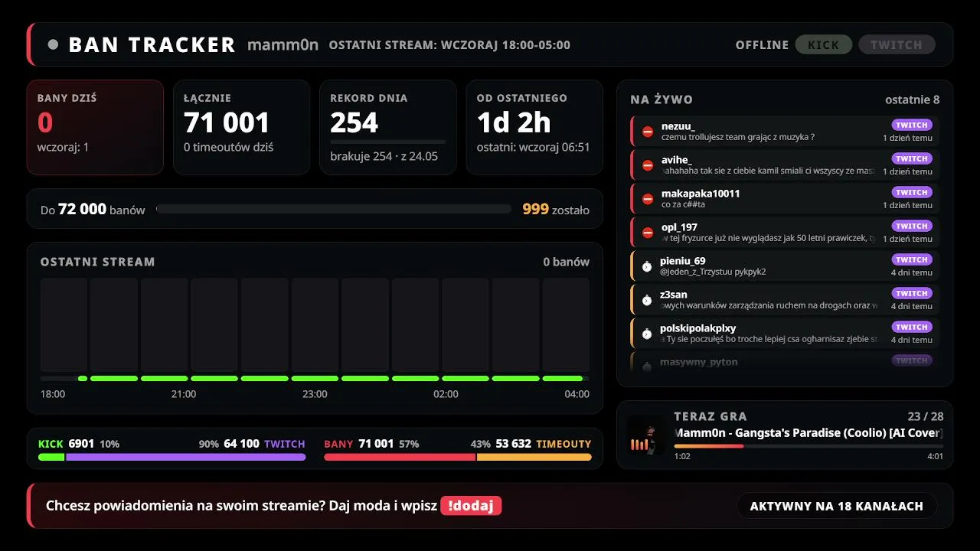Screen dimensions: 980x551
Task: Click the 'ostatnie 8' label in NA ŻYWO
Action: tap(912, 99)
